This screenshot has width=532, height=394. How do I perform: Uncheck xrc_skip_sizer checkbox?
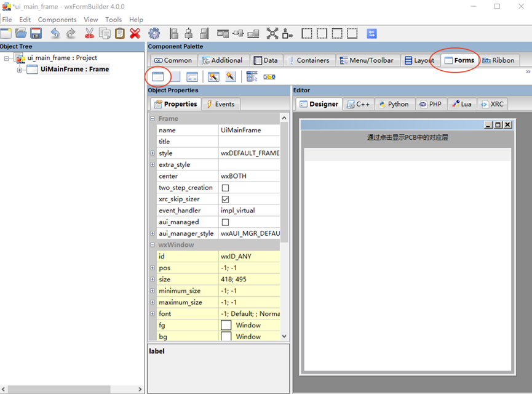coord(225,199)
